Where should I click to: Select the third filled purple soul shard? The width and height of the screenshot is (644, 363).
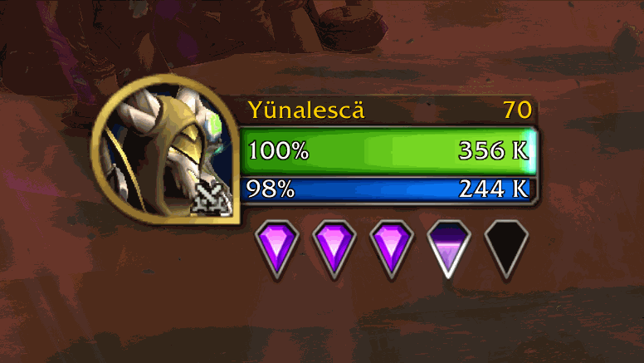[x=391, y=249]
